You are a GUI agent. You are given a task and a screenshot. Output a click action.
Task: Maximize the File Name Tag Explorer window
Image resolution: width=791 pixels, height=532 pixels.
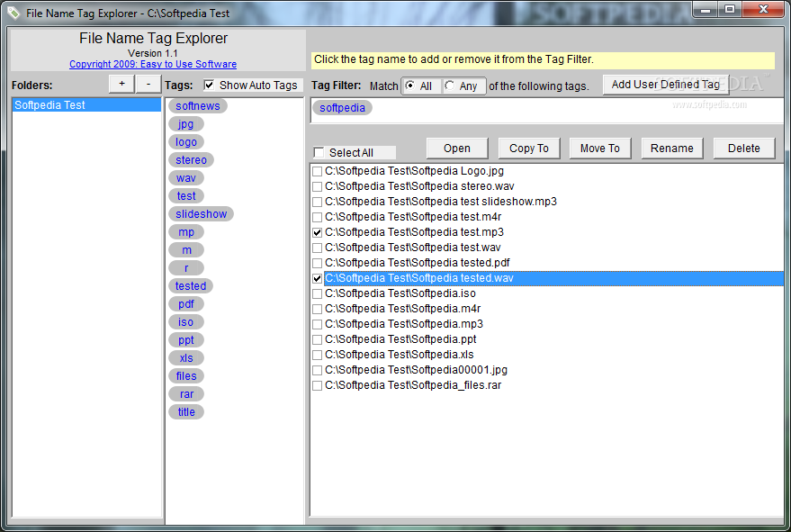click(x=730, y=10)
